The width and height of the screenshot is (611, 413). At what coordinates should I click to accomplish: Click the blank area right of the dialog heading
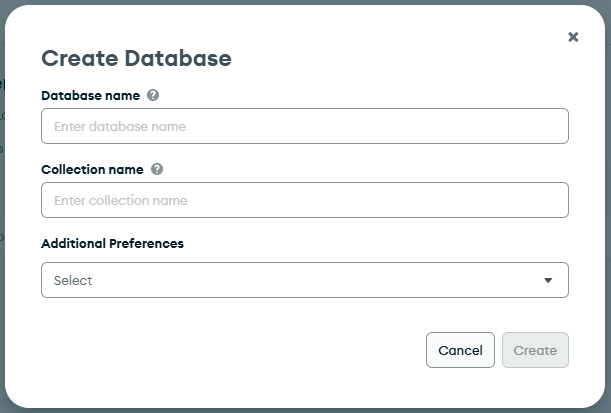pos(400,58)
